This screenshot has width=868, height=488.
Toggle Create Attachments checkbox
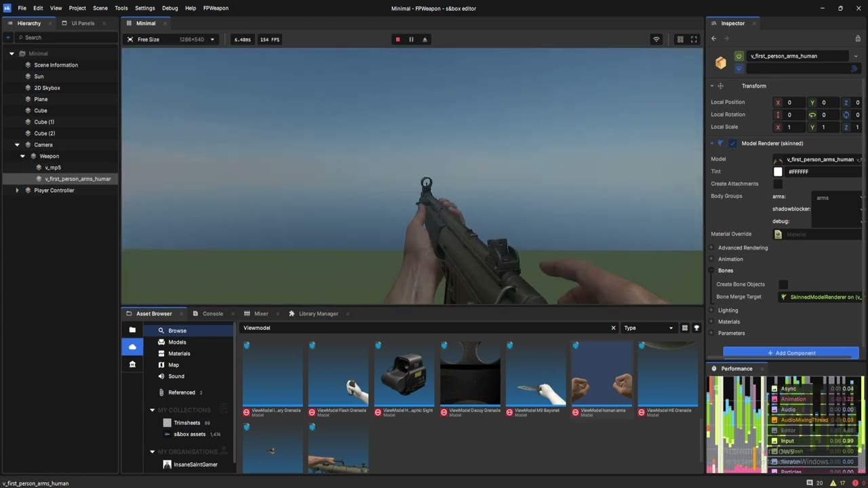tap(778, 184)
